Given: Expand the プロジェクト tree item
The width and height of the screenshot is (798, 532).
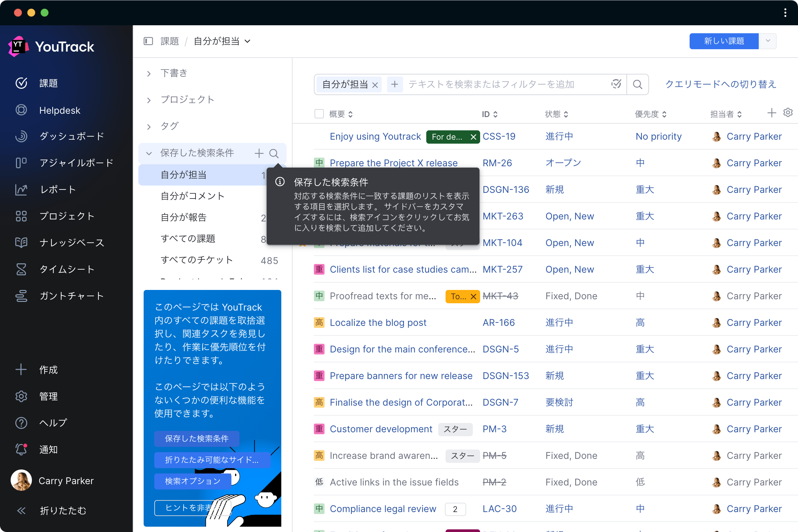Looking at the screenshot, I should pos(150,99).
